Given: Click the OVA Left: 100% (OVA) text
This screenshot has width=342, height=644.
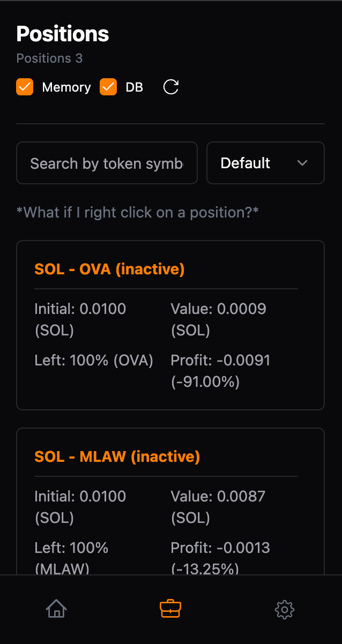Looking at the screenshot, I should [94, 361].
